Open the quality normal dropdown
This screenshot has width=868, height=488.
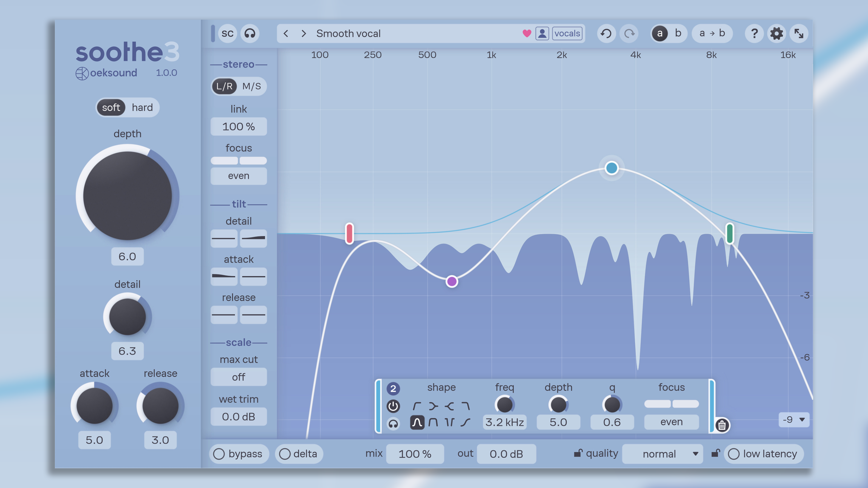click(663, 454)
